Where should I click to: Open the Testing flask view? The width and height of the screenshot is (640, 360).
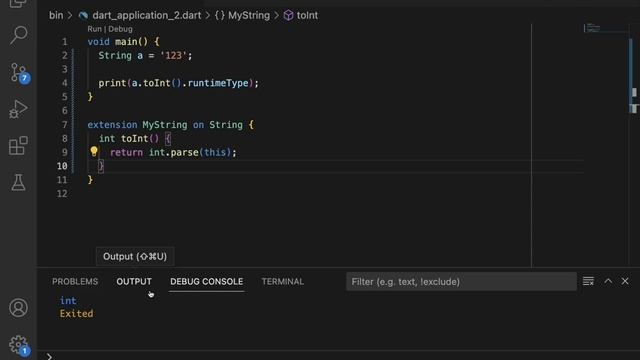point(19,182)
